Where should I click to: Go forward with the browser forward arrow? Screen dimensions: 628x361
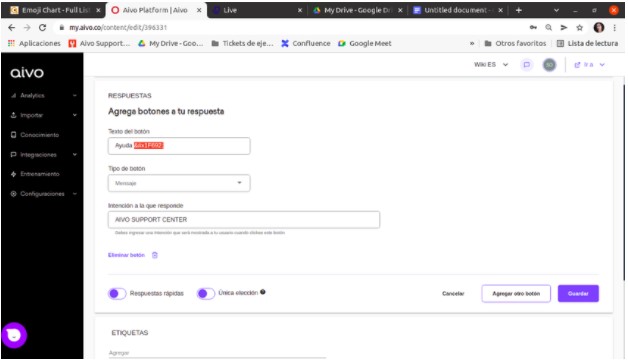click(x=27, y=27)
